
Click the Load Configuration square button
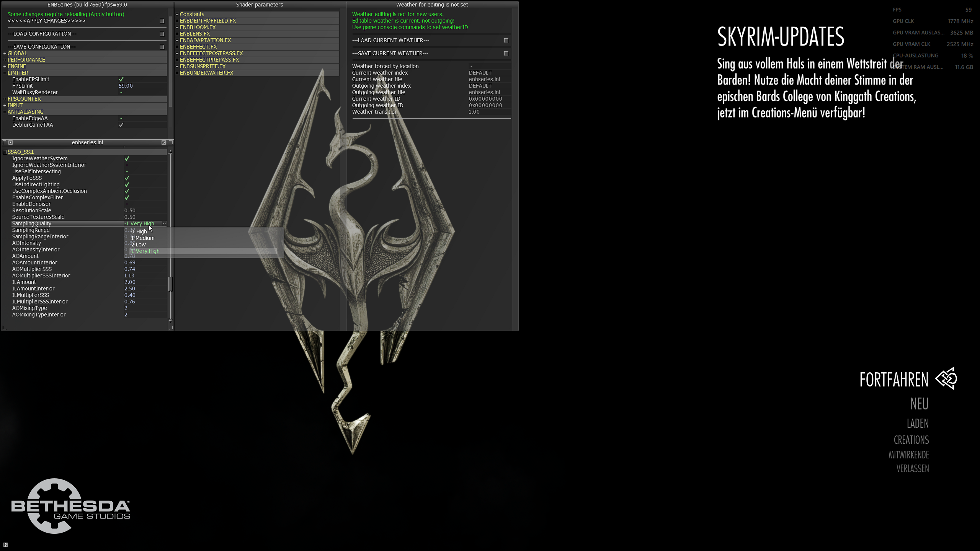coord(162,34)
